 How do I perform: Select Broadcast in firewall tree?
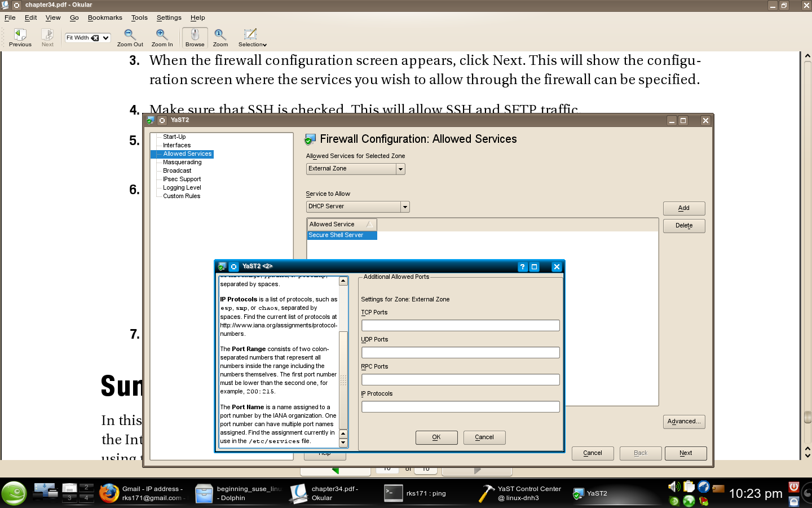(x=177, y=171)
